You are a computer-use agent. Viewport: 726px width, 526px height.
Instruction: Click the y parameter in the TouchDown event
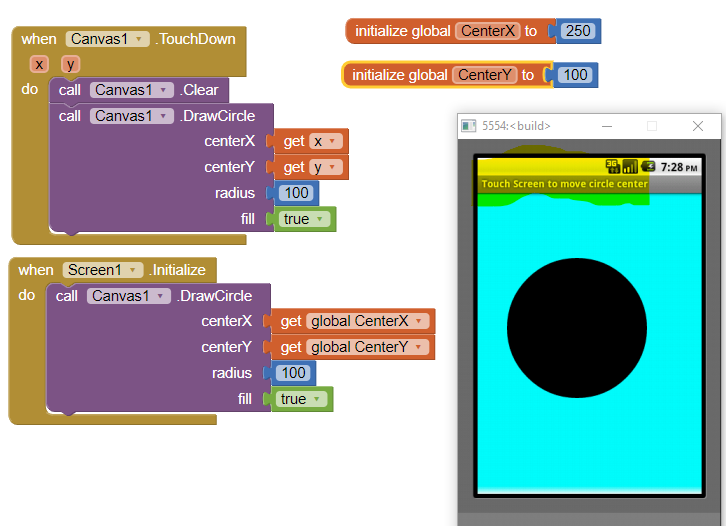point(70,64)
